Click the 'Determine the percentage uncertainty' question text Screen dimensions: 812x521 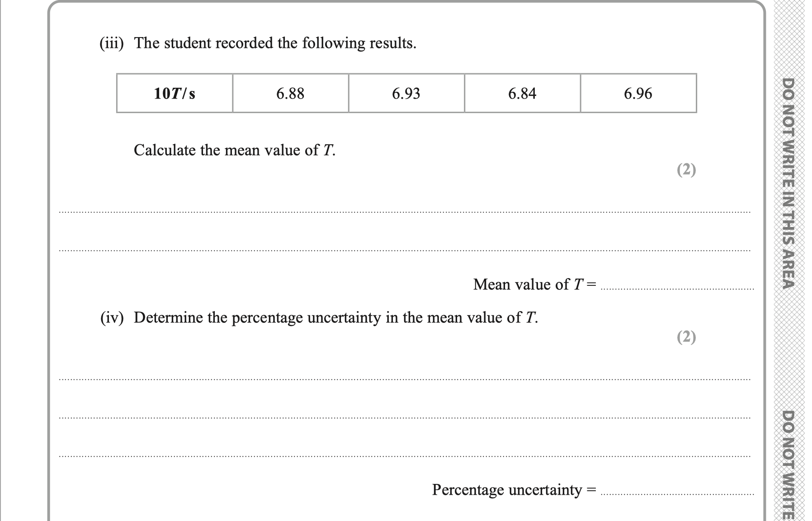(335, 318)
